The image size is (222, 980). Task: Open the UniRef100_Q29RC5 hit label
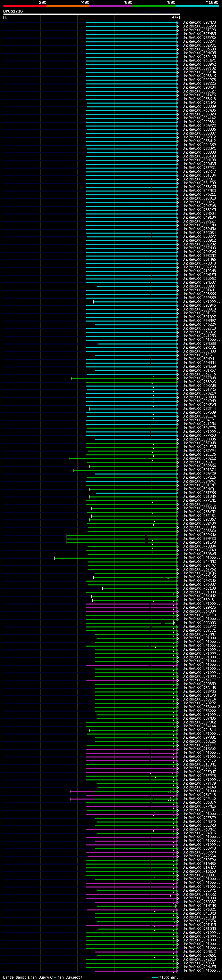(199, 608)
